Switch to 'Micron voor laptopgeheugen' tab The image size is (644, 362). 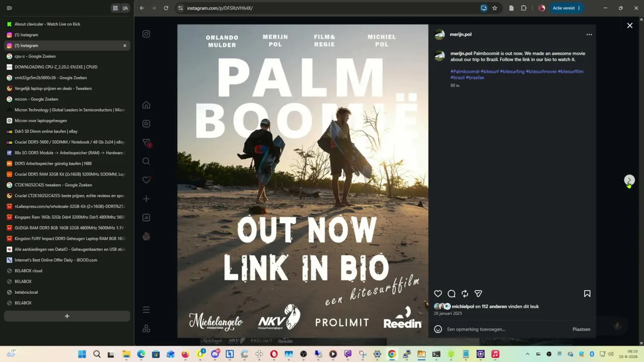click(67, 121)
